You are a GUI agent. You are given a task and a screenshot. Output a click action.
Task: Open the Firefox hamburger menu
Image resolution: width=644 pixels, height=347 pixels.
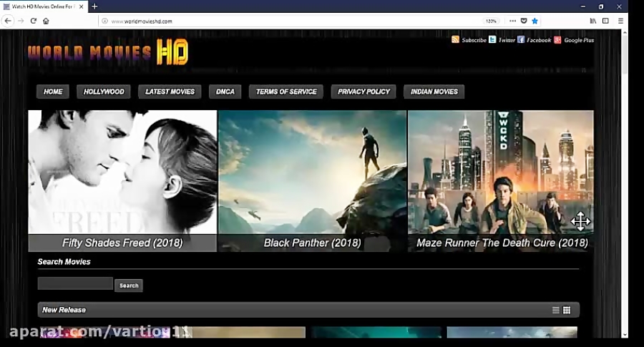620,21
